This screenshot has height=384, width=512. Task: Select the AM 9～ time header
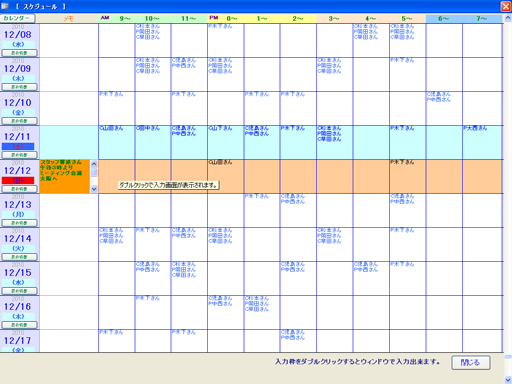pos(117,19)
